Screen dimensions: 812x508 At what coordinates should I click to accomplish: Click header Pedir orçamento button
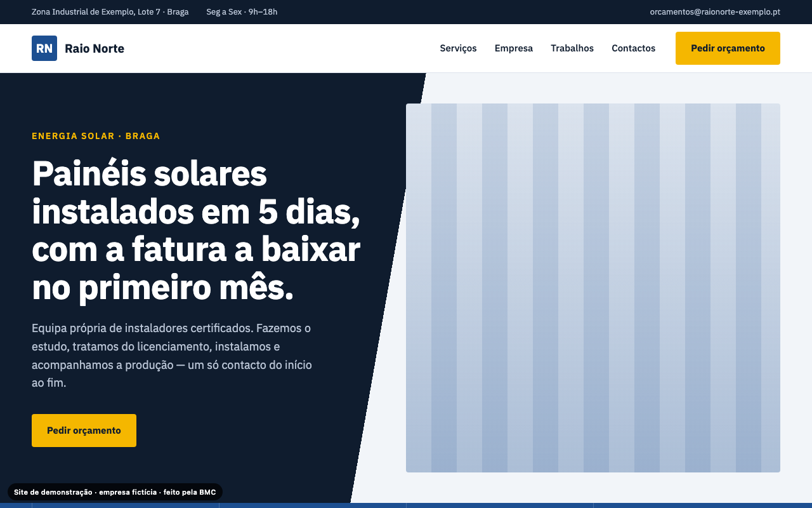pyautogui.click(x=728, y=48)
